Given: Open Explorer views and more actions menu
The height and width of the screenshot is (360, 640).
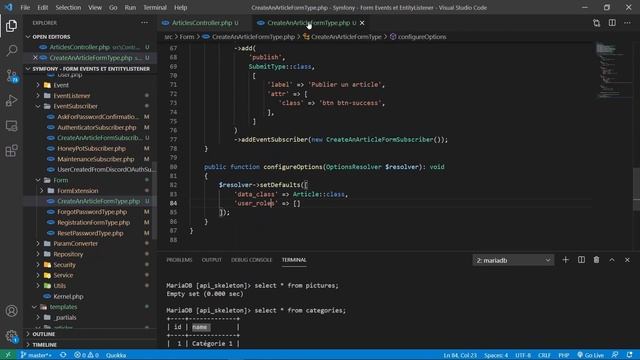Looking at the screenshot, I should (x=144, y=23).
